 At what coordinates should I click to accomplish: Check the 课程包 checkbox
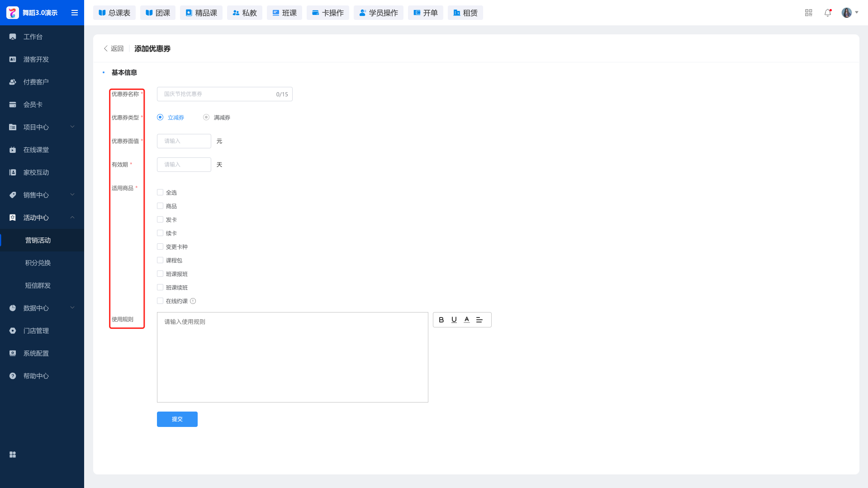click(x=160, y=260)
